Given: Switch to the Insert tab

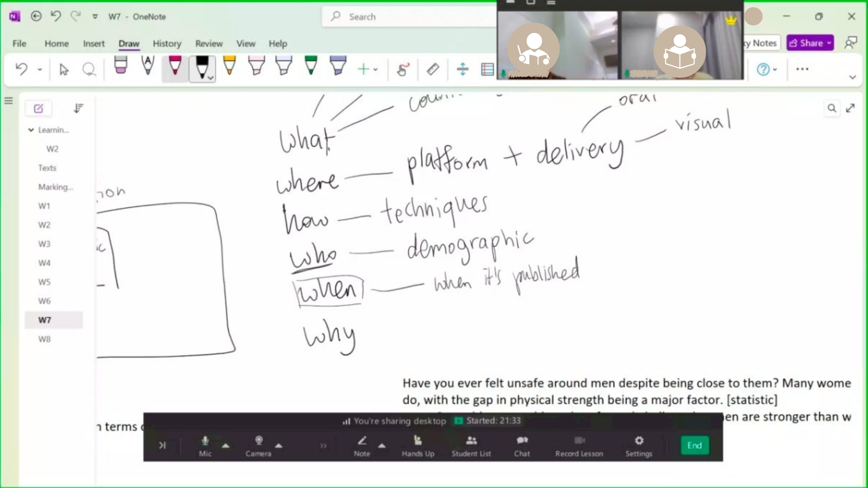Looking at the screenshot, I should click(94, 43).
